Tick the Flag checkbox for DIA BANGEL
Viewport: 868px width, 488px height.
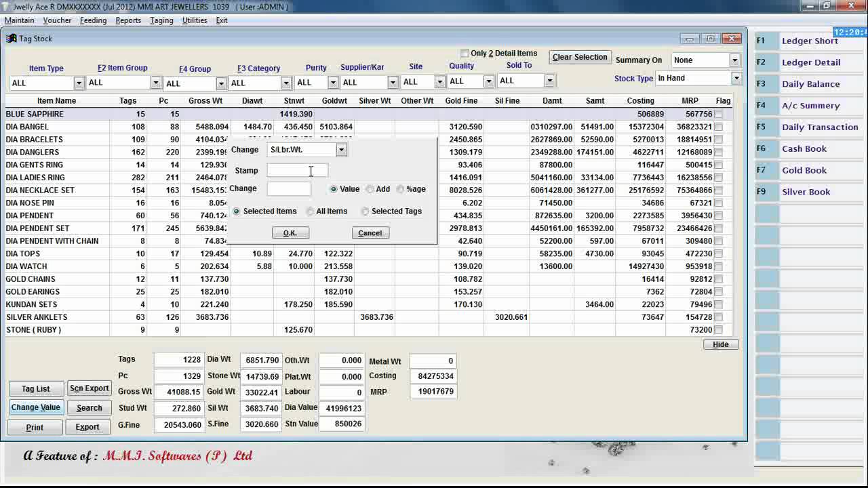[719, 127]
